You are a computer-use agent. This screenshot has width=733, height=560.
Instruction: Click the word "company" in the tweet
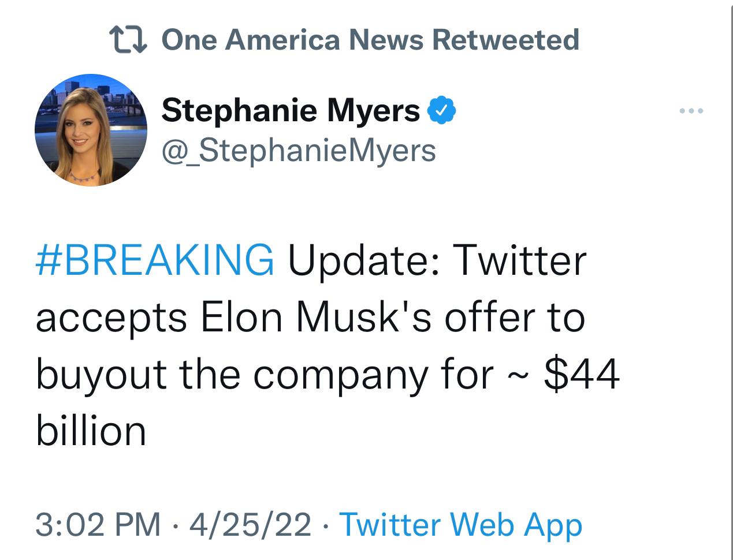[341, 375]
